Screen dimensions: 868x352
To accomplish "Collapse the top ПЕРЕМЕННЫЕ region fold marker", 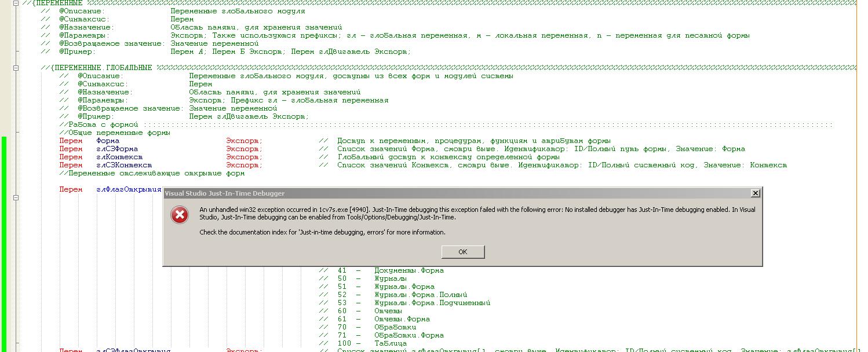I will pyautogui.click(x=16, y=3).
